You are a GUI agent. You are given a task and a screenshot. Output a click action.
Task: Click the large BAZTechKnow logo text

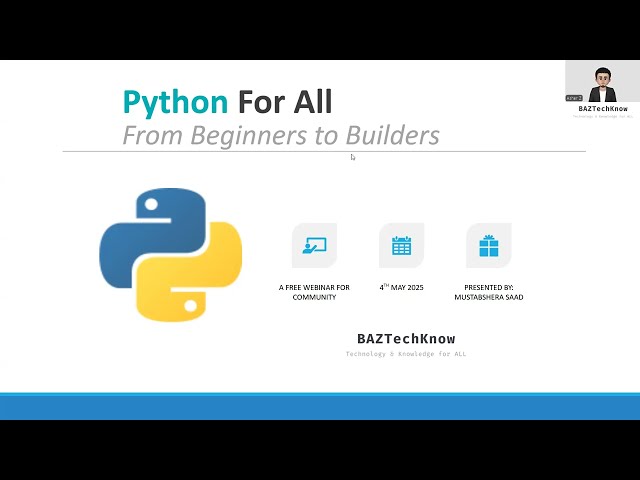[x=406, y=339]
